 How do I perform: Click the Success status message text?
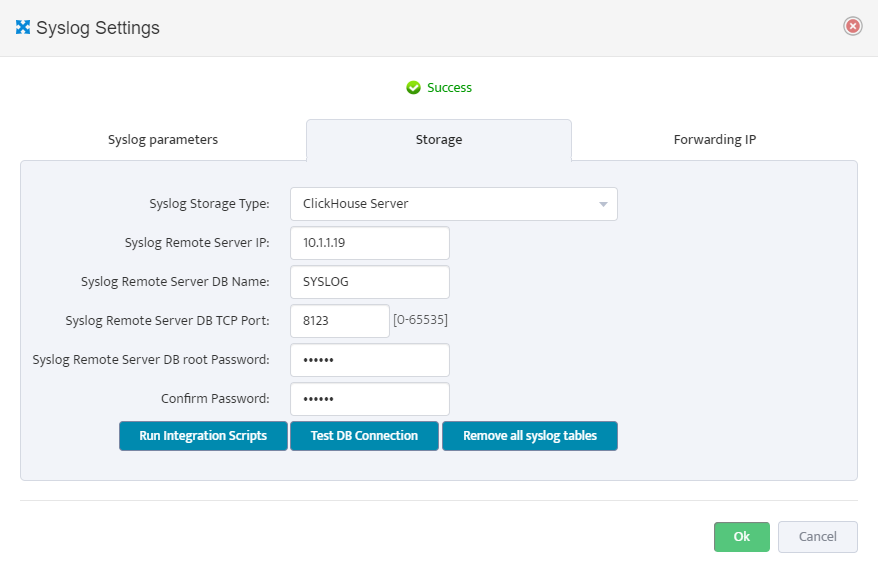click(x=449, y=88)
